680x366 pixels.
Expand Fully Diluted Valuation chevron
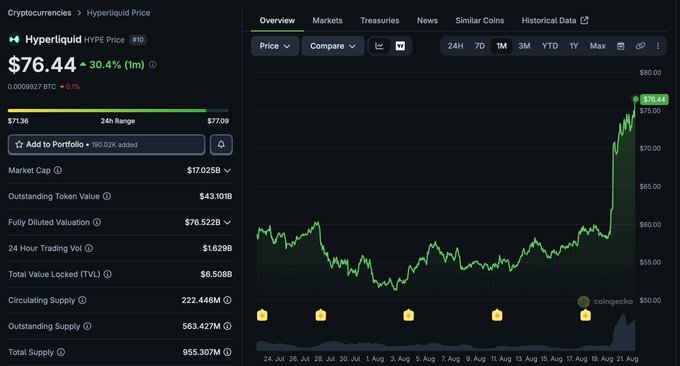[227, 222]
